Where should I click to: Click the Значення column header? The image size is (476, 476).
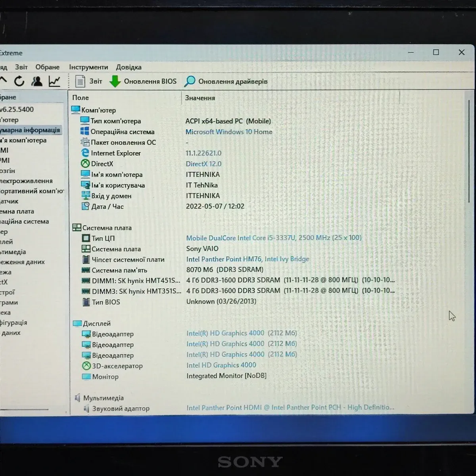click(200, 98)
